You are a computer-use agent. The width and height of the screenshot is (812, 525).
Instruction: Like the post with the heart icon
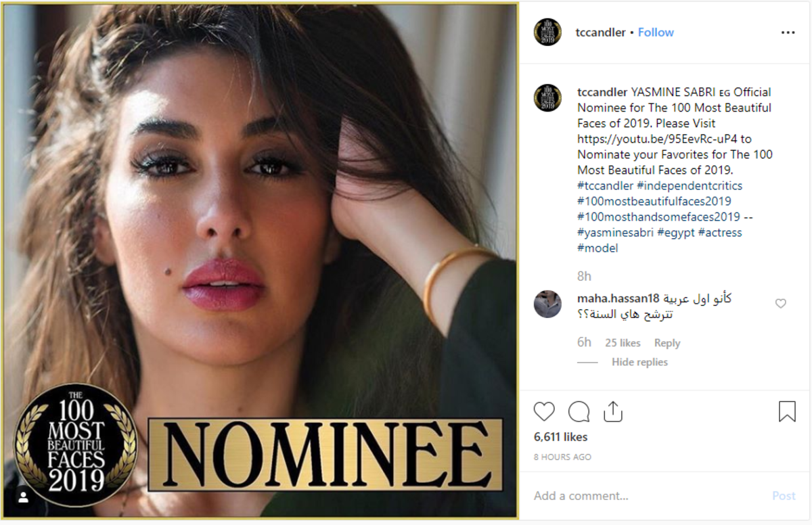click(544, 411)
